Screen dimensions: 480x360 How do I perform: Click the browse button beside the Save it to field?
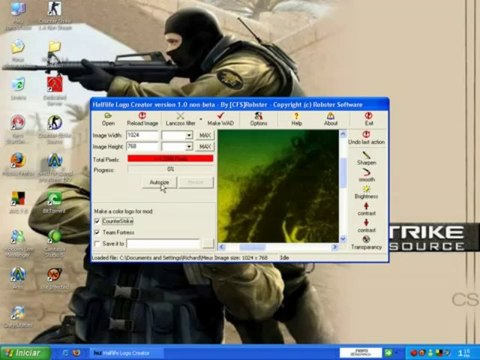pyautogui.click(x=208, y=244)
